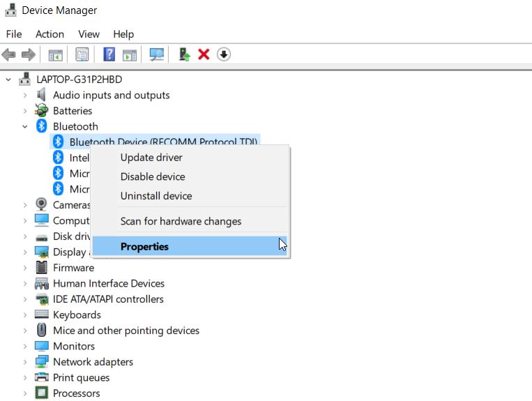Expand the Display adapters chevron
This screenshot has width=532, height=401.
pyautogui.click(x=25, y=252)
